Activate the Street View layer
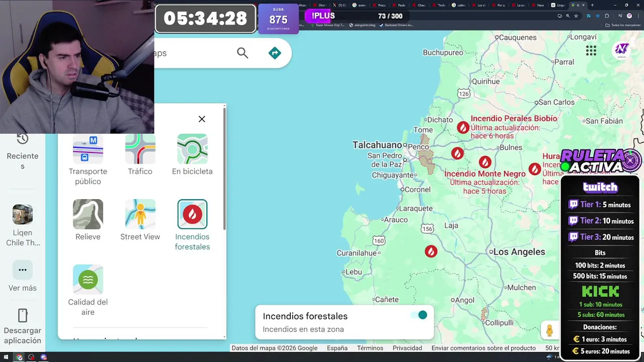644x362 pixels. tap(140, 220)
